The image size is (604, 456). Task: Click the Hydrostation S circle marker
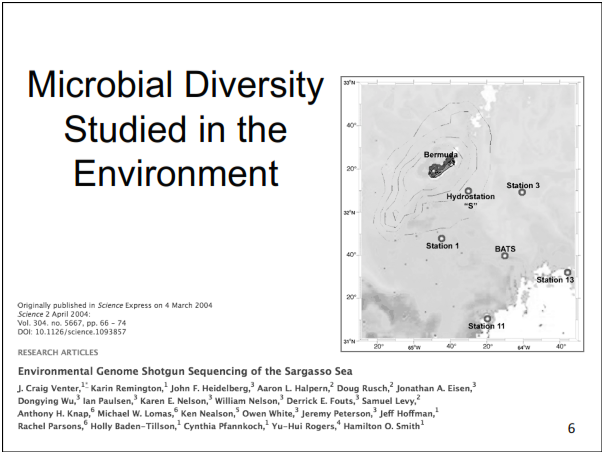pos(468,191)
